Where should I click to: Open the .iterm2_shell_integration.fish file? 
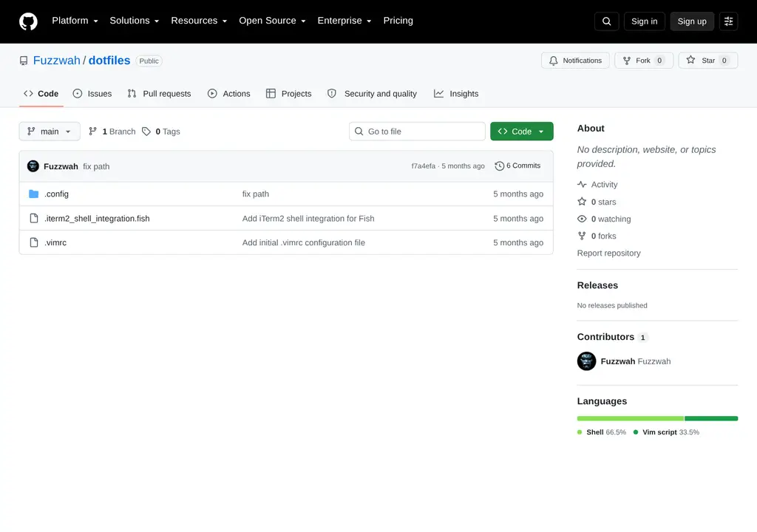(97, 218)
